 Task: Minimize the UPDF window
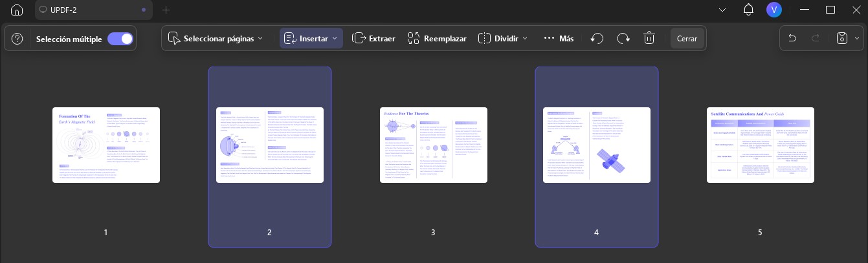(x=805, y=10)
